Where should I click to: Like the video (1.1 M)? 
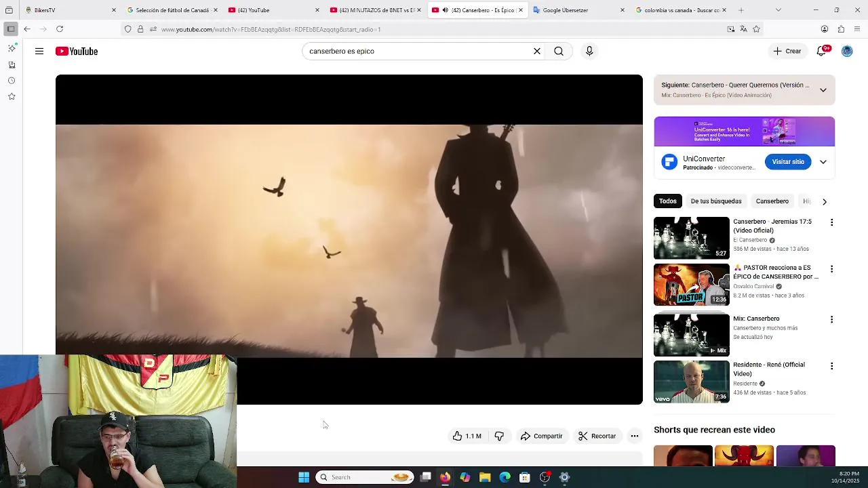467,436
